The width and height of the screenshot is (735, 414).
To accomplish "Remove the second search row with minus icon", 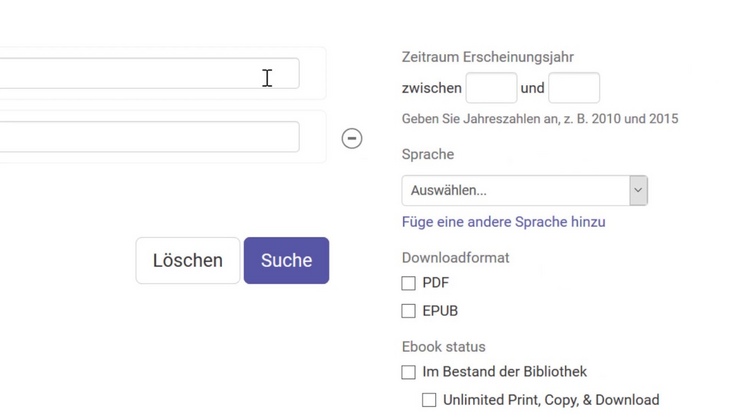I will click(352, 138).
